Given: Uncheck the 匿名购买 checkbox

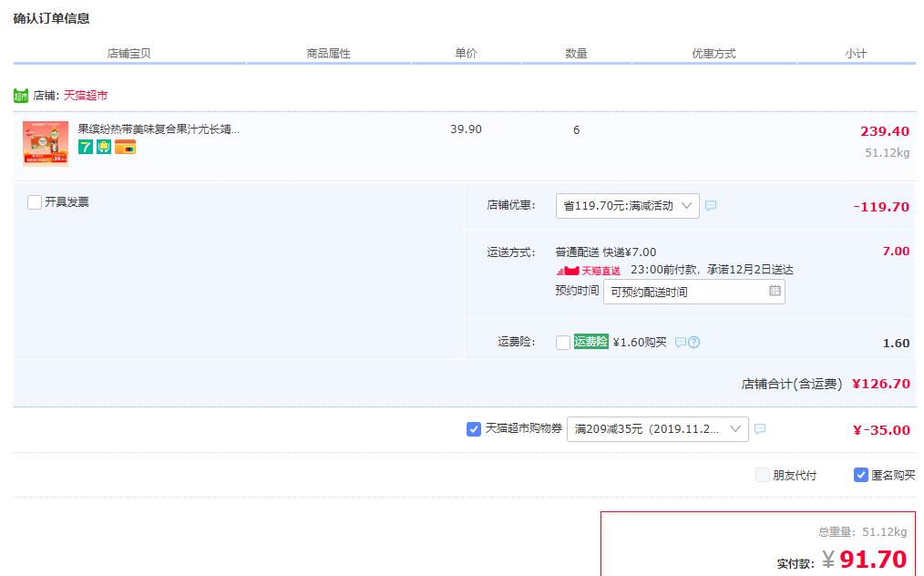Looking at the screenshot, I should tap(861, 475).
